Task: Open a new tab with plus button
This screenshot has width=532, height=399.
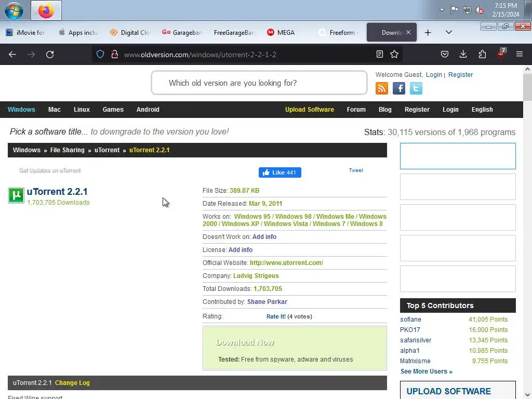Action: coord(428,33)
